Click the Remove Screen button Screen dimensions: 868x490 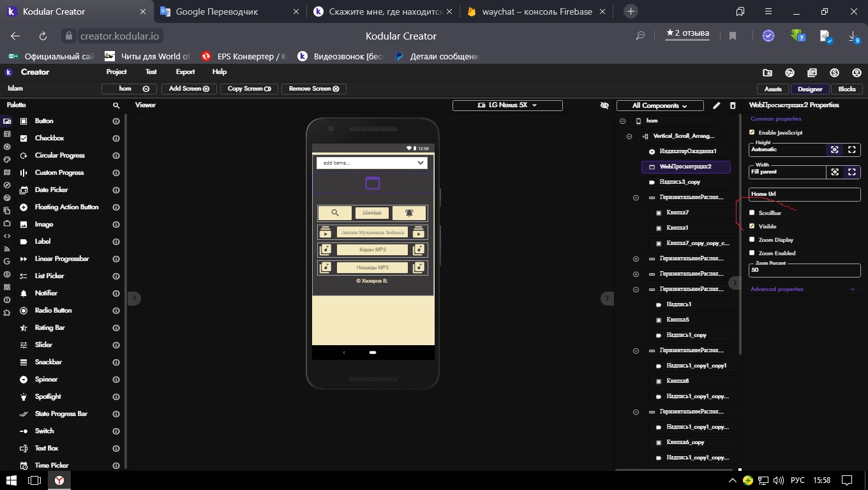coord(314,89)
